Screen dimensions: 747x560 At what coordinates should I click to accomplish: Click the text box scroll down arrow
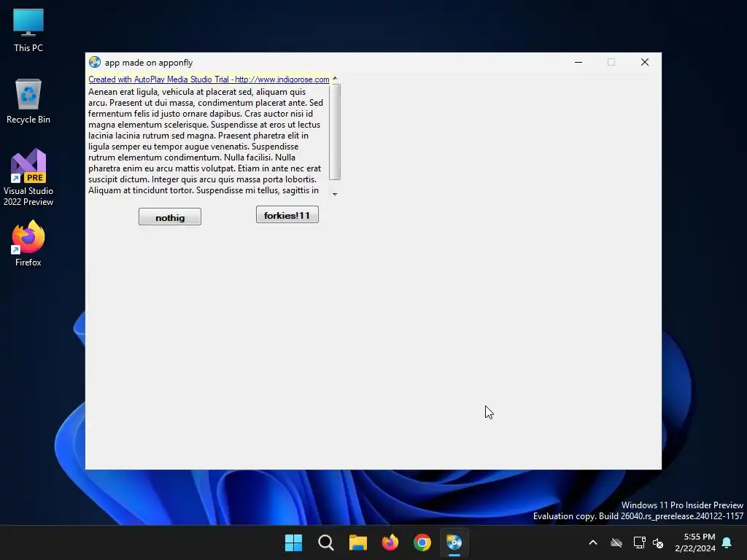335,194
